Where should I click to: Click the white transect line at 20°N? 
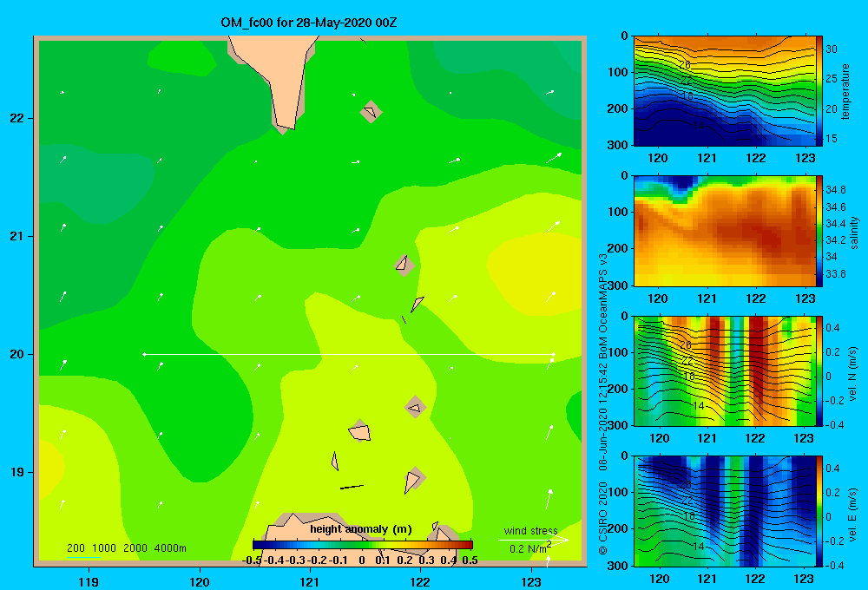pyautogui.click(x=349, y=354)
